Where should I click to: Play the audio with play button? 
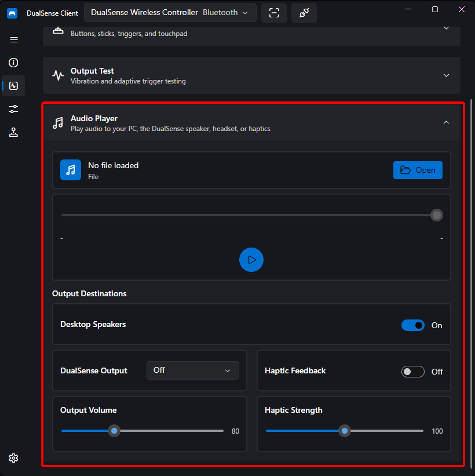click(x=251, y=260)
